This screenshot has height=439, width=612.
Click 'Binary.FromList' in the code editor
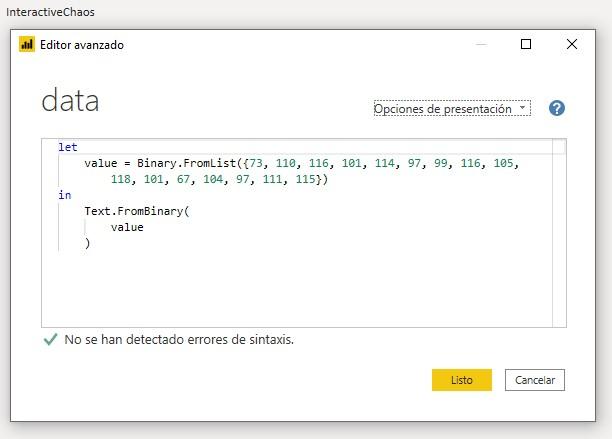[187, 163]
